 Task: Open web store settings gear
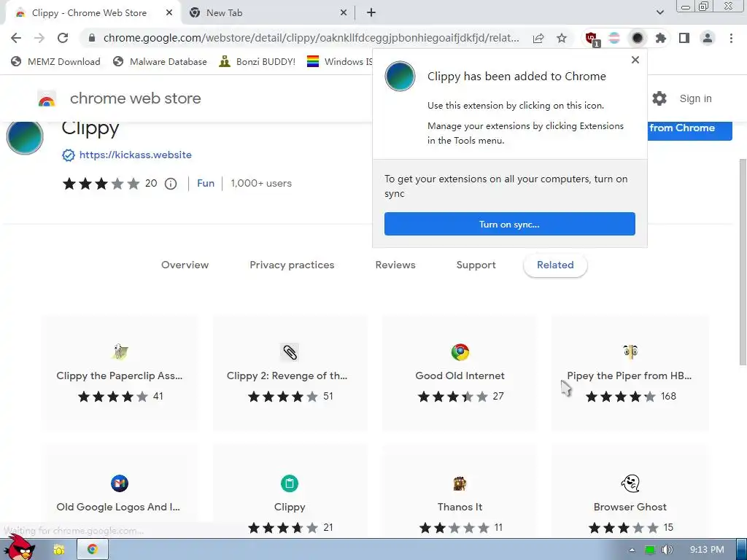click(659, 98)
